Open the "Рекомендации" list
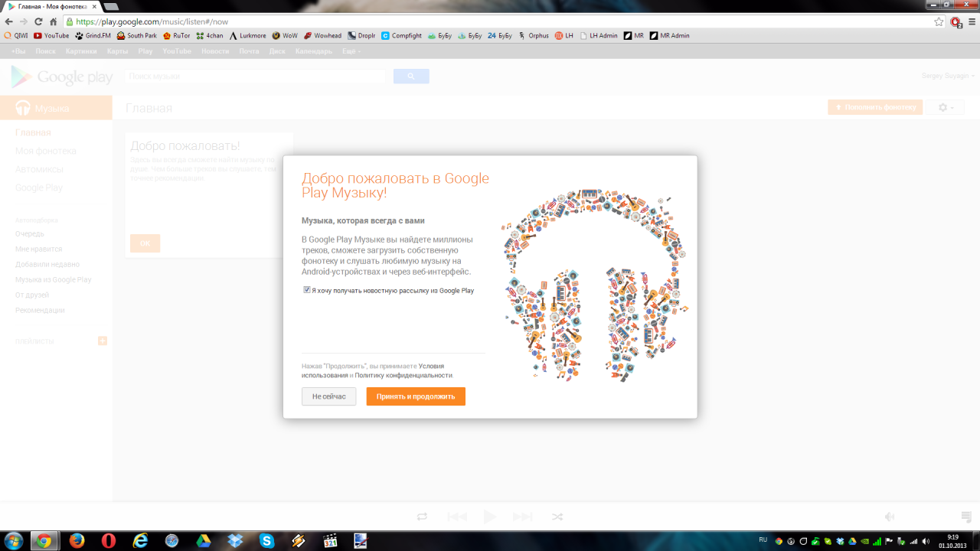 pyautogui.click(x=40, y=310)
